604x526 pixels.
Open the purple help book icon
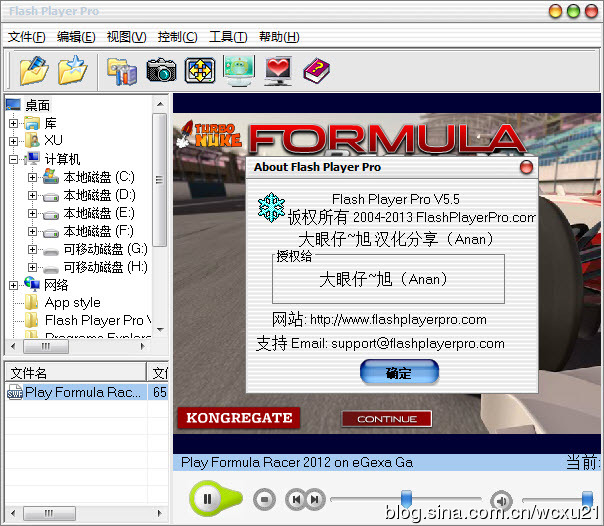[316, 70]
